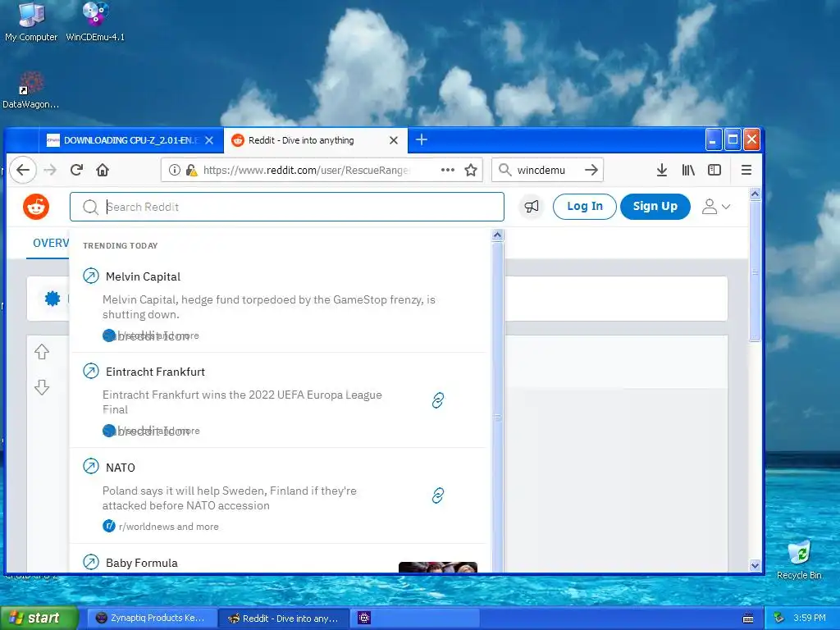Switch to DOWNLOADING CPU-Z tab
This screenshot has width=840, height=630.
(130, 140)
